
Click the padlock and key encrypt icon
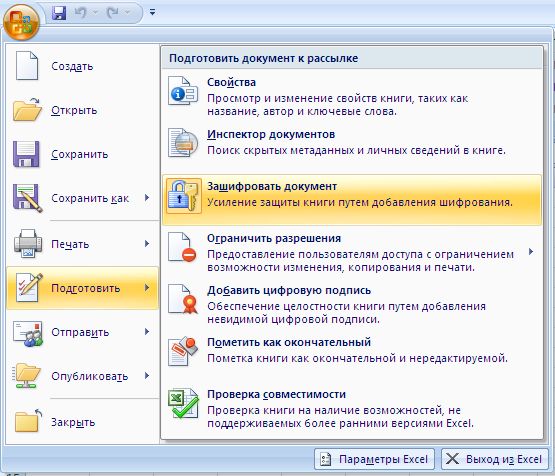tap(184, 196)
